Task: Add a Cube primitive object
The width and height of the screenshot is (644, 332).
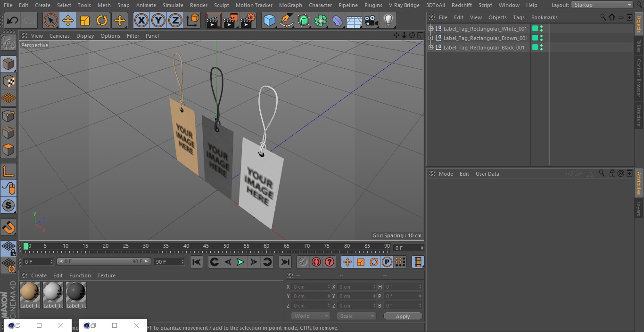Action: pyautogui.click(x=269, y=20)
